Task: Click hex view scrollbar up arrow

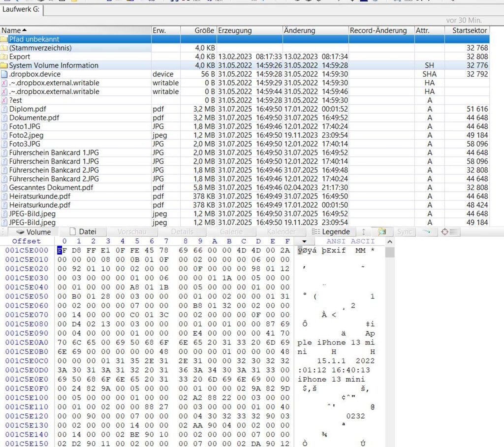Action: click(390, 241)
